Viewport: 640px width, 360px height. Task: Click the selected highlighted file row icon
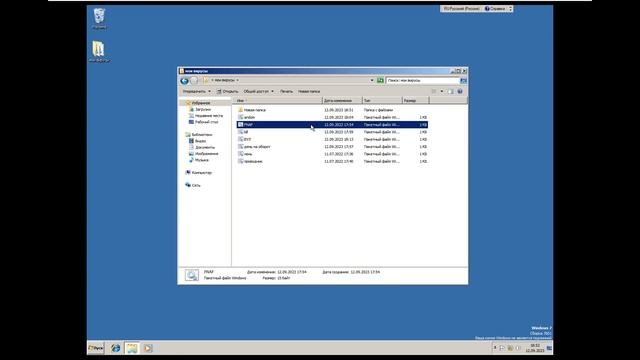240,124
